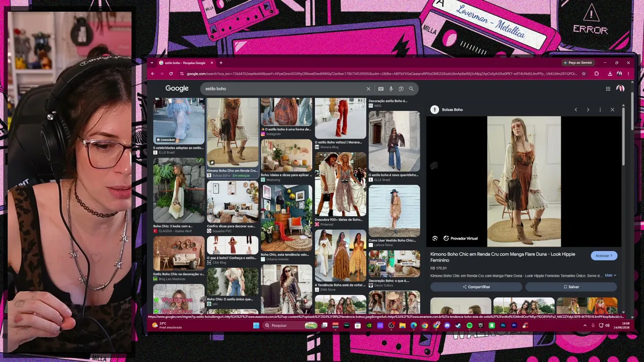Open the on-screen keyboard input tool
This screenshot has height=362, width=644.
pos(381,88)
